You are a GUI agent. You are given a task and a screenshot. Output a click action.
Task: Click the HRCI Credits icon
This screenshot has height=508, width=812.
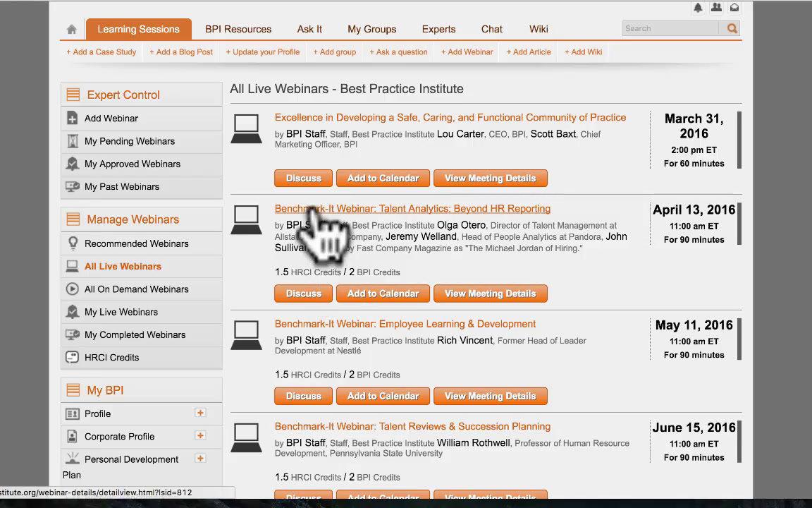point(73,357)
